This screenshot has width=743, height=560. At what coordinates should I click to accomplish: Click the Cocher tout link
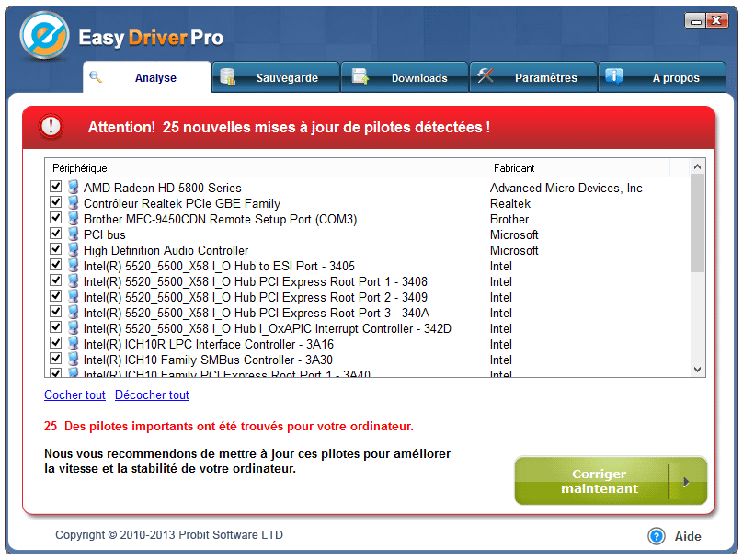pos(74,395)
